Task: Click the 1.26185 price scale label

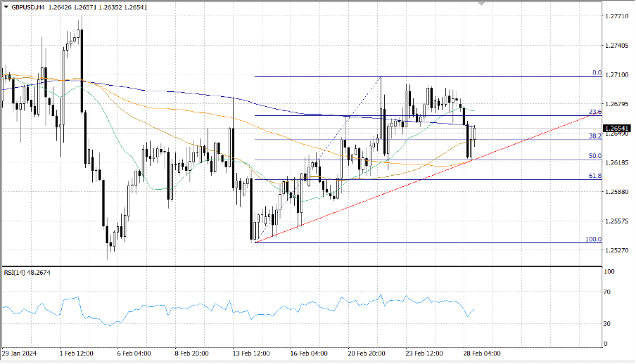Action: (x=617, y=163)
